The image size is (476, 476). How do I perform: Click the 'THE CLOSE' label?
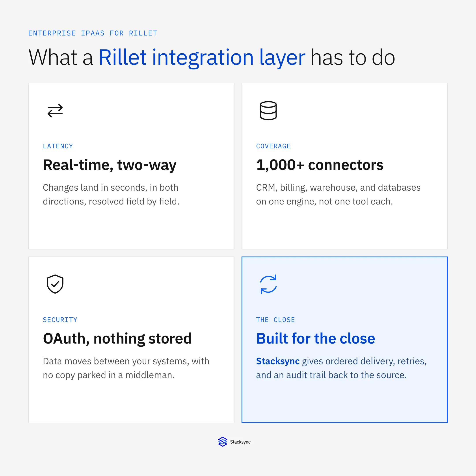tap(275, 320)
